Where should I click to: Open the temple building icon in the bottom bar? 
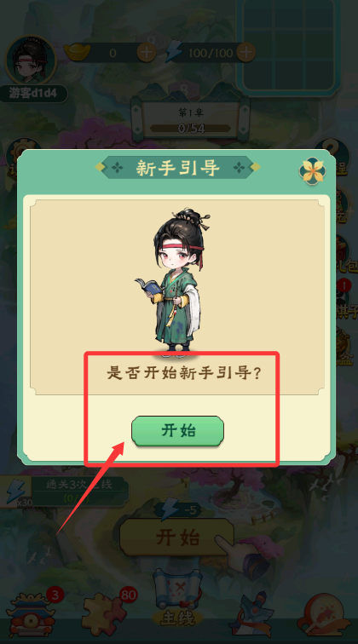(x=32, y=615)
